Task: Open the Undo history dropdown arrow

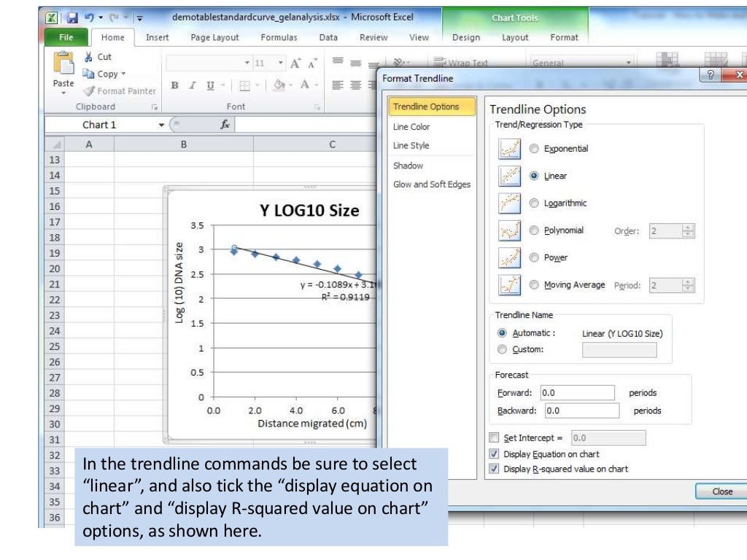Action: click(101, 17)
